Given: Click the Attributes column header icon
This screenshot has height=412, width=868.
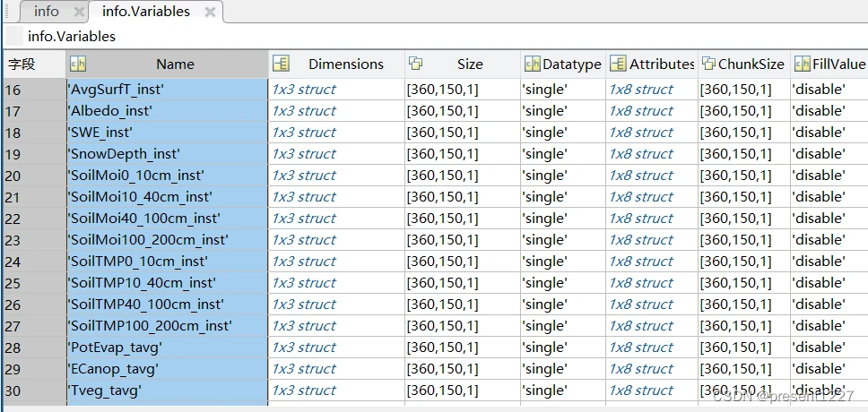Looking at the screenshot, I should pyautogui.click(x=618, y=64).
